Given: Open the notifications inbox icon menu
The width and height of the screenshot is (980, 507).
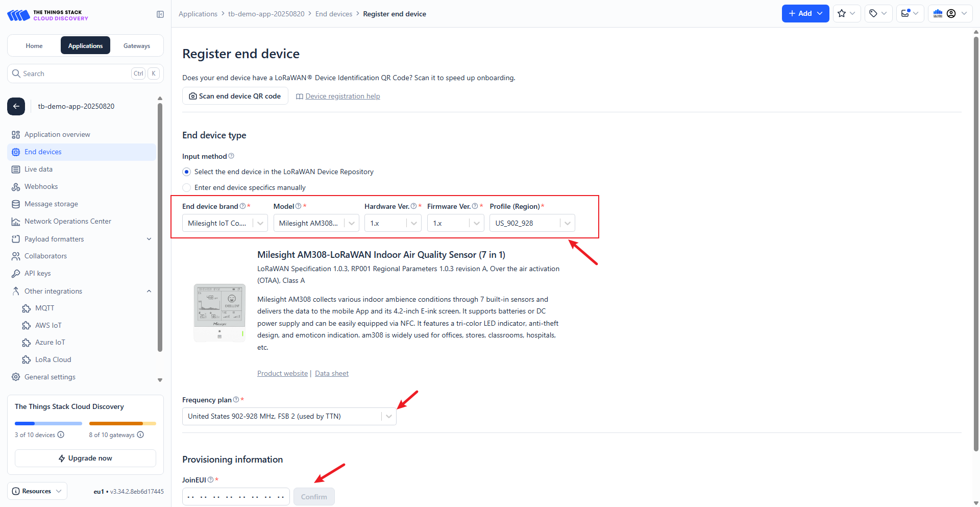Looking at the screenshot, I should 910,14.
